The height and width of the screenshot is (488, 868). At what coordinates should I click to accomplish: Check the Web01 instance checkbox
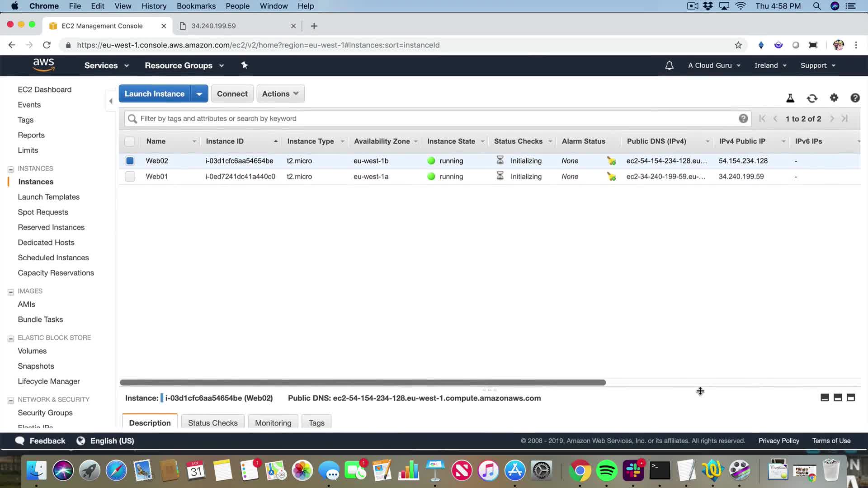130,177
